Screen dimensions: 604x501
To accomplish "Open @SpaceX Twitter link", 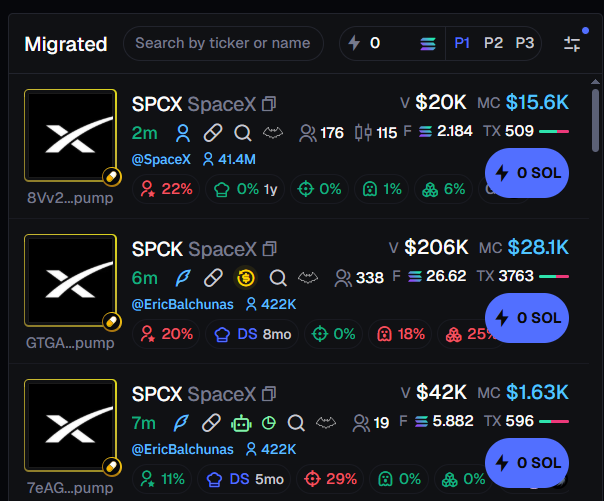I will pos(161,159).
